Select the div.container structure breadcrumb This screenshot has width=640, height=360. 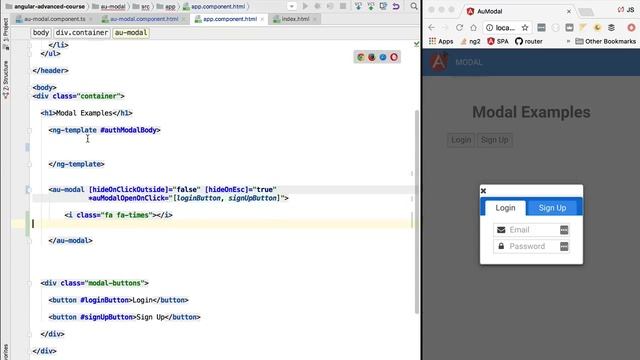click(82, 33)
